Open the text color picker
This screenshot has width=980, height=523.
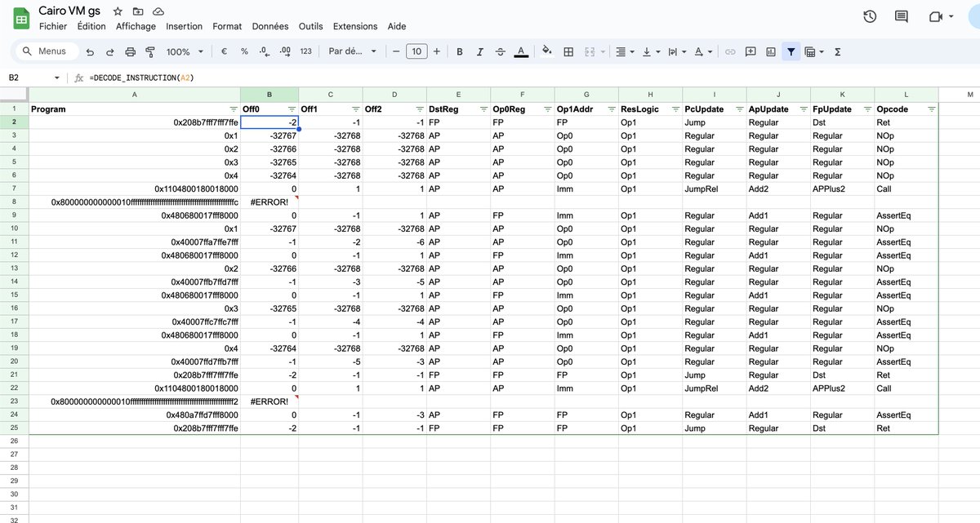pos(521,51)
